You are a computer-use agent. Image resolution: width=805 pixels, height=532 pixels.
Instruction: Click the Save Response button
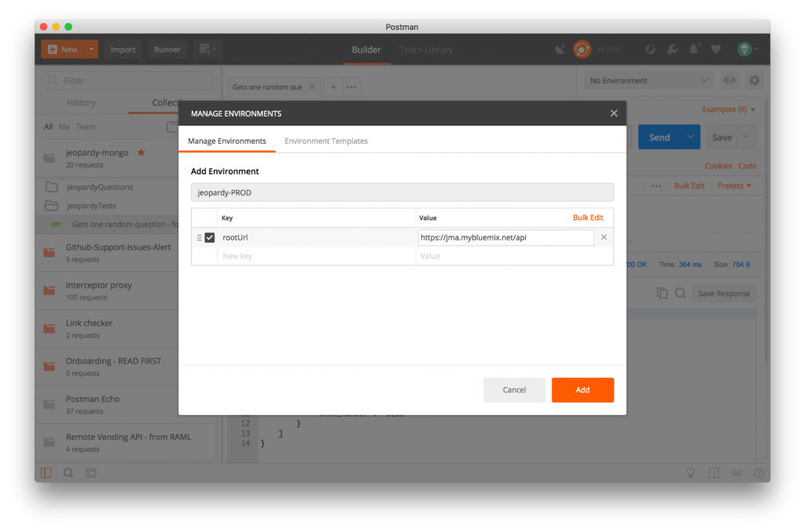[x=724, y=293]
